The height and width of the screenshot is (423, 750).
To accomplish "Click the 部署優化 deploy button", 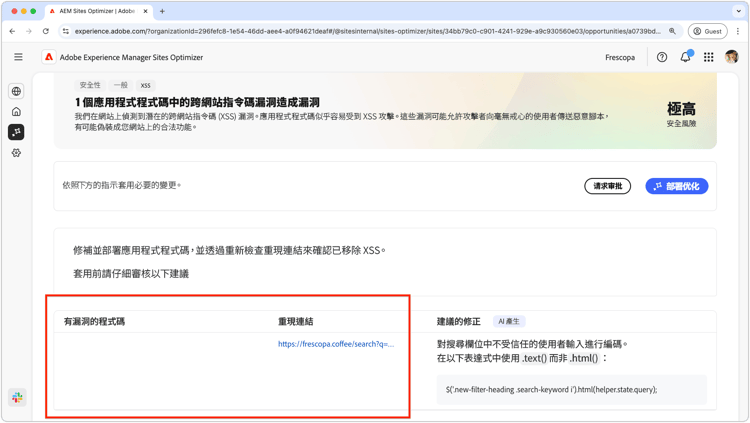I will click(x=676, y=186).
